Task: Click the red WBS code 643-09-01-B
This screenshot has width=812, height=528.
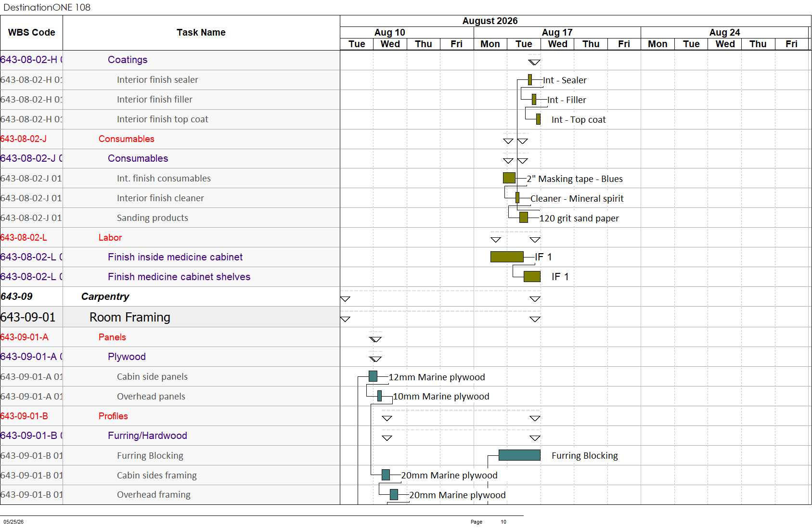Action: pos(25,416)
